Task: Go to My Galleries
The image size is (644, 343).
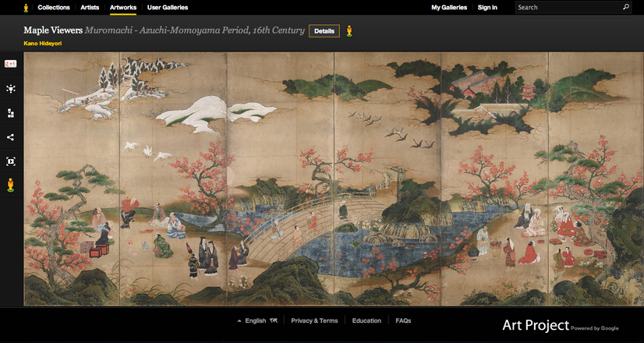Action: 449,7
